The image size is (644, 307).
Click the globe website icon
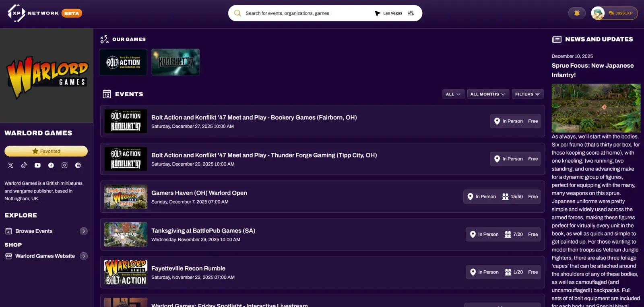point(78,165)
